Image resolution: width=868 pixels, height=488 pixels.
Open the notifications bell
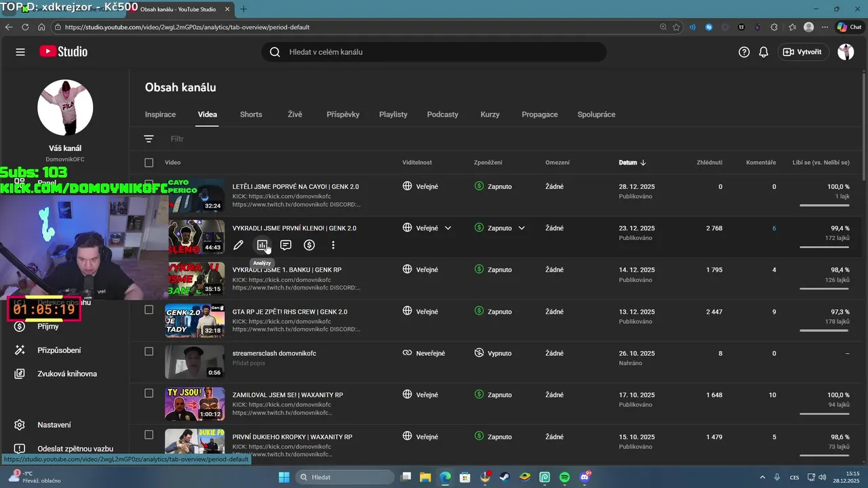click(x=764, y=52)
